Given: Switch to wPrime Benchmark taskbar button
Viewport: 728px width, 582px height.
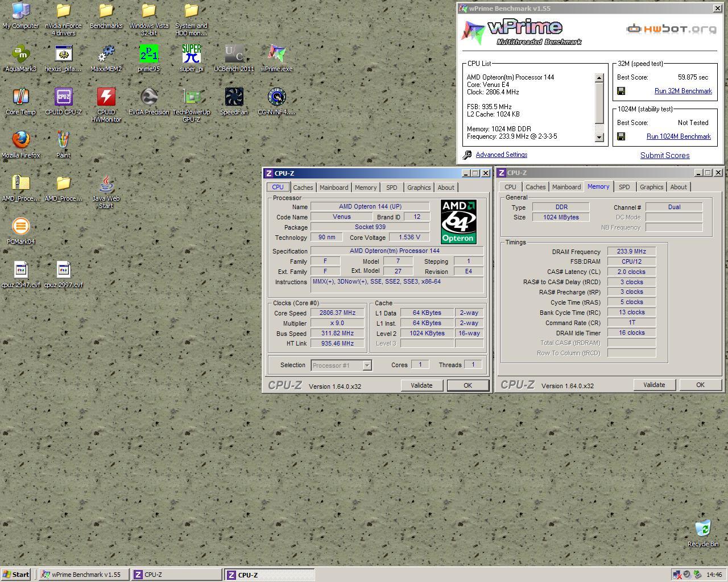Looking at the screenshot, I should click(x=84, y=575).
